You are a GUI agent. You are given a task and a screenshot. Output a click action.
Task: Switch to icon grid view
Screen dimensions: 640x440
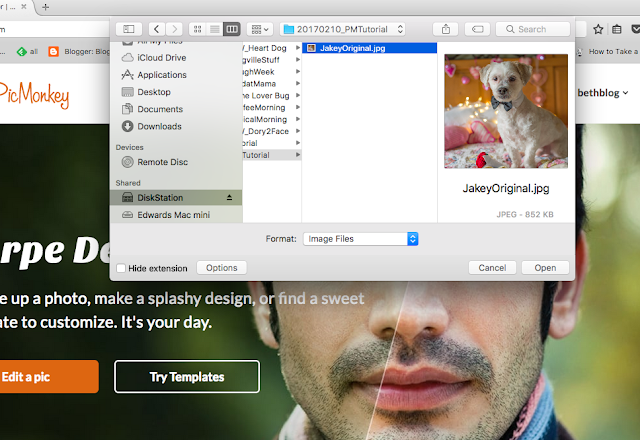pyautogui.click(x=198, y=29)
